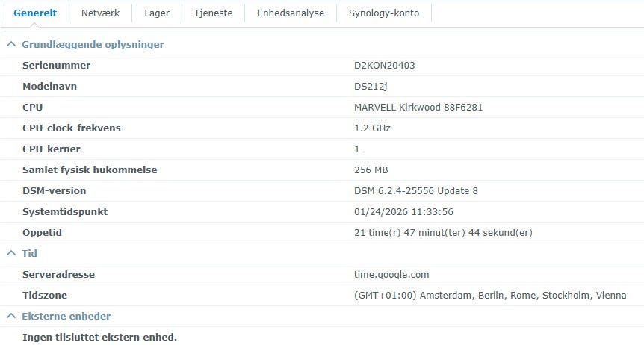Select the Tjeneste tab
This screenshot has width=644, height=345.
213,13
